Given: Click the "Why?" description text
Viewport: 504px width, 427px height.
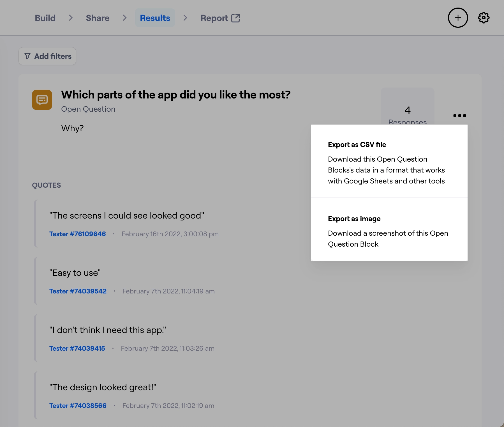Looking at the screenshot, I should pyautogui.click(x=72, y=128).
